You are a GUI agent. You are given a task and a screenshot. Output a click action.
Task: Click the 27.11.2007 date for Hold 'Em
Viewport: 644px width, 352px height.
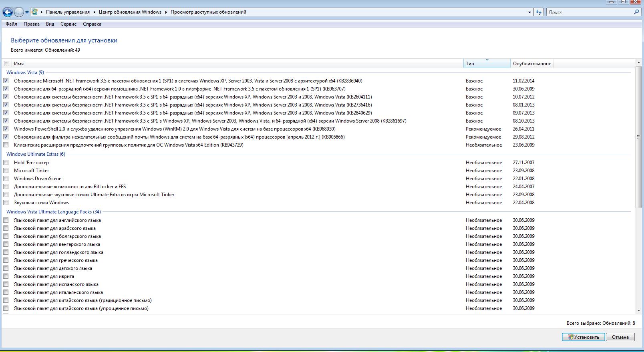523,163
